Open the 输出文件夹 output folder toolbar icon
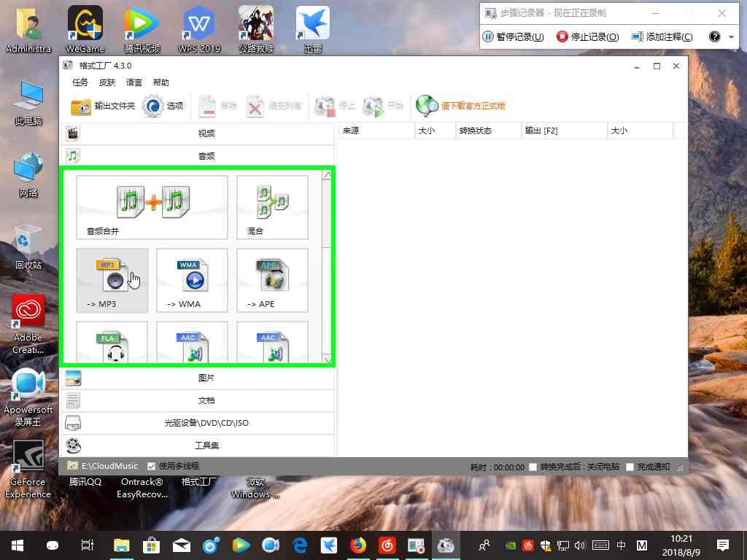Image resolution: width=747 pixels, height=560 pixels. (x=101, y=106)
